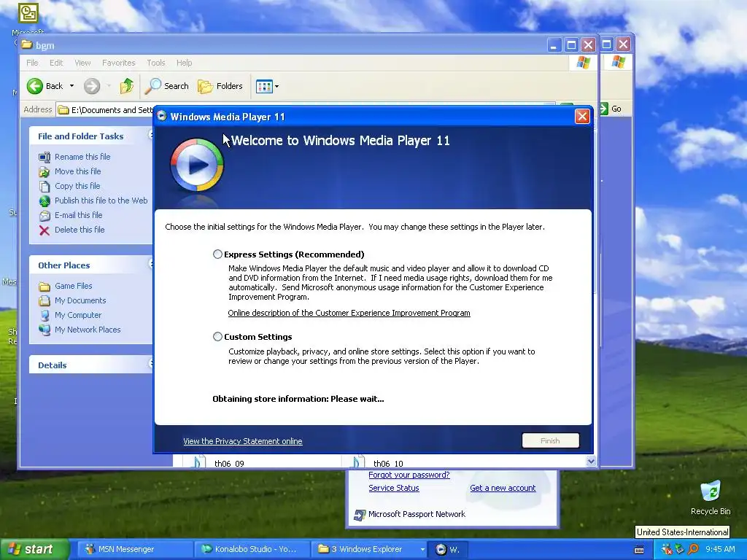The width and height of the screenshot is (747, 560).
Task: Toggle the Folders pane button
Action: point(220,86)
